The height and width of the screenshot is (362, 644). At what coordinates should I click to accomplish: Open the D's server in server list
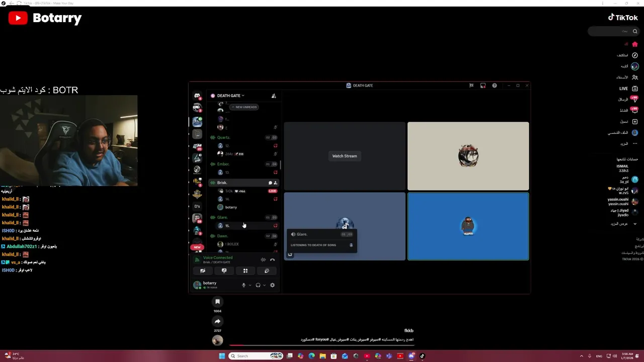(197, 206)
